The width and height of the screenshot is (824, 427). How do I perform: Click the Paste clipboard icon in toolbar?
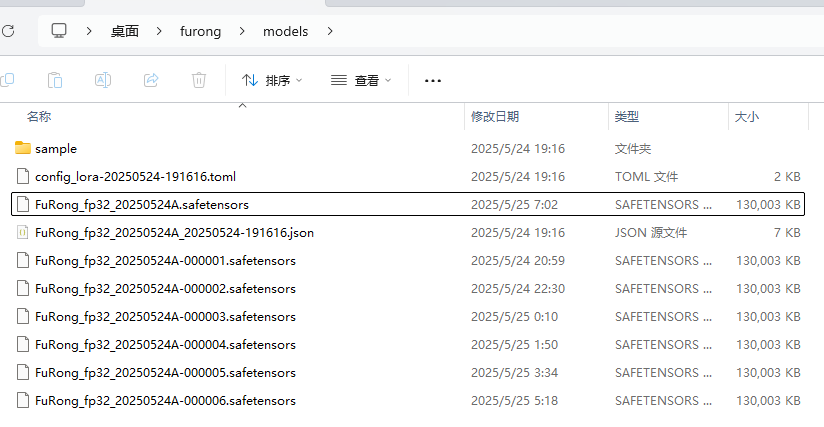[x=56, y=80]
